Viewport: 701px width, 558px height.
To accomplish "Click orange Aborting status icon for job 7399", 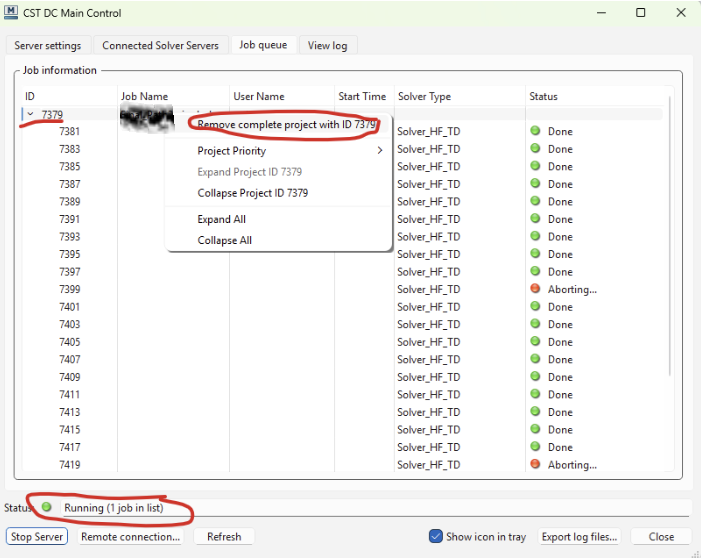I will [x=535, y=290].
